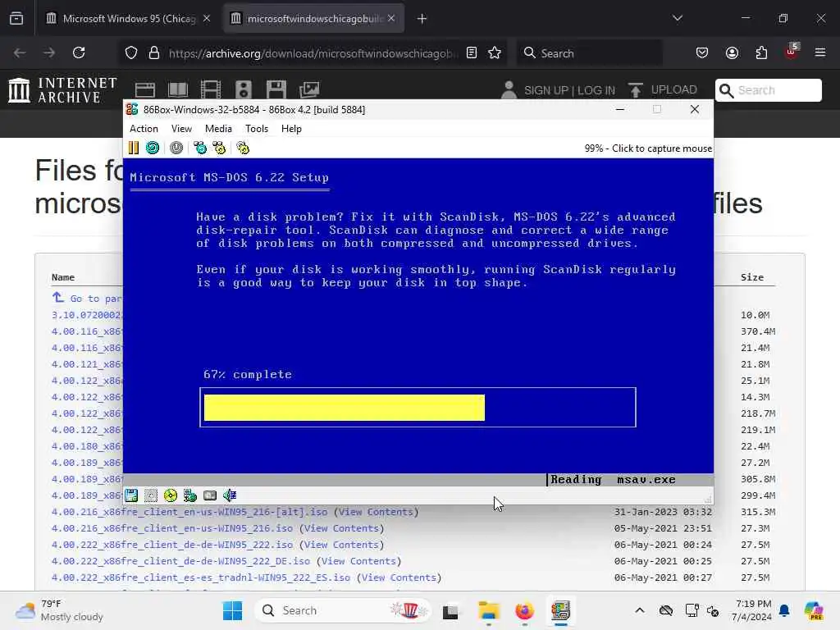Viewport: 840px width, 630px height.
Task: Bookmark this page with star icon
Action: tap(495, 53)
